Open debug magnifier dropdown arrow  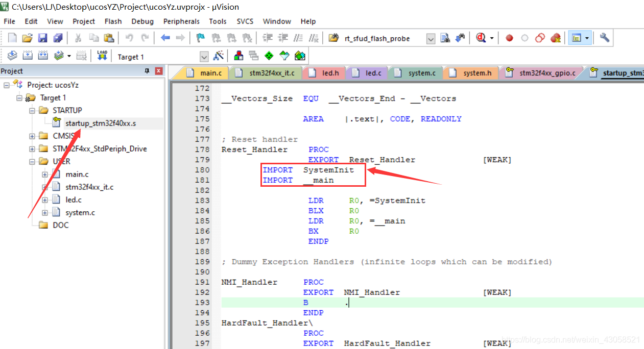pos(492,38)
